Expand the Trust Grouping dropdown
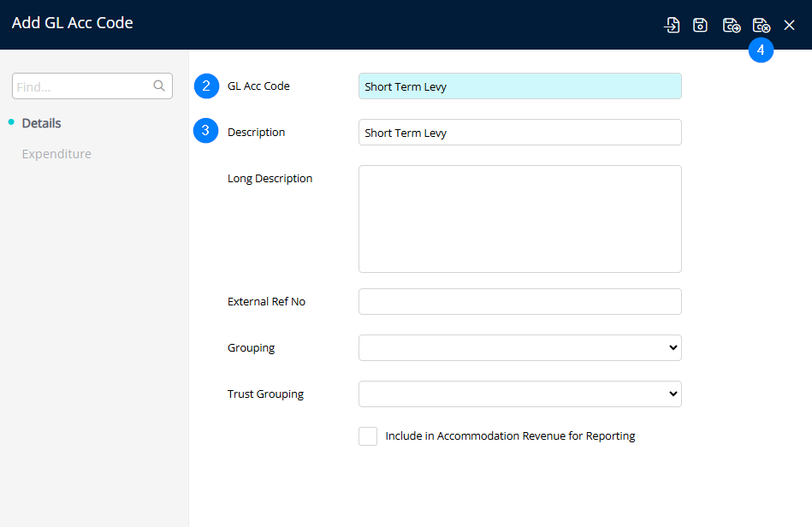 pos(519,394)
